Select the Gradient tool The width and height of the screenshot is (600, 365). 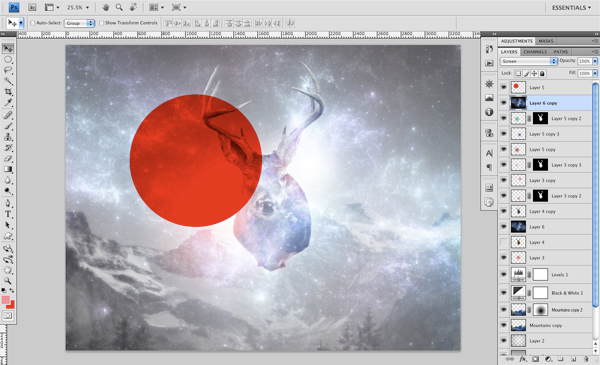8,169
